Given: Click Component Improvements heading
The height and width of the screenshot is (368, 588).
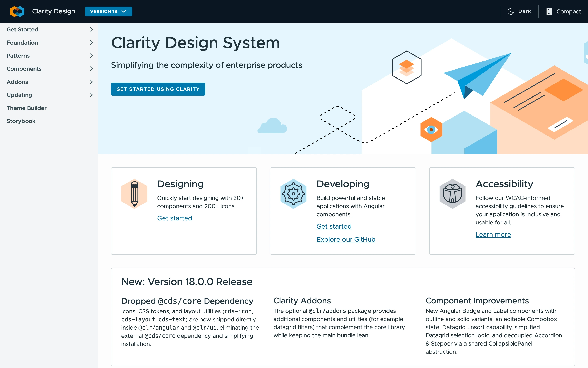Looking at the screenshot, I should point(477,301).
